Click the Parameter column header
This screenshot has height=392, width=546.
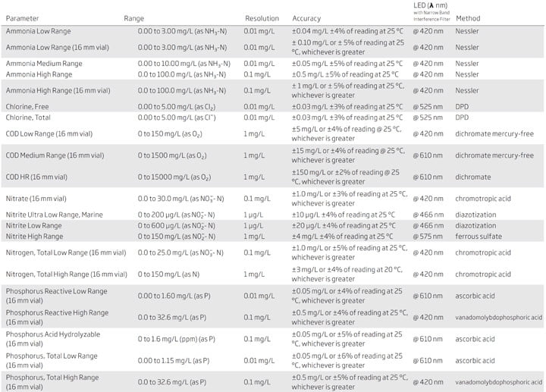pos(22,18)
